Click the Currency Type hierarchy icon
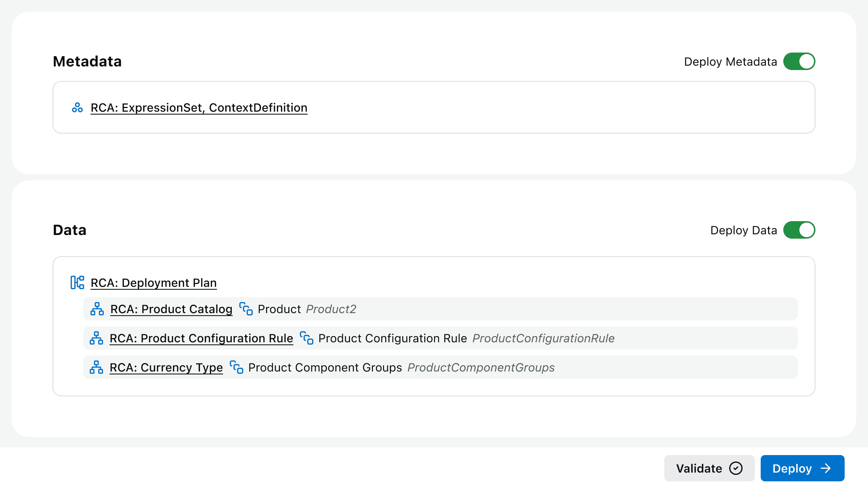Image resolution: width=868 pixels, height=489 pixels. tap(96, 367)
